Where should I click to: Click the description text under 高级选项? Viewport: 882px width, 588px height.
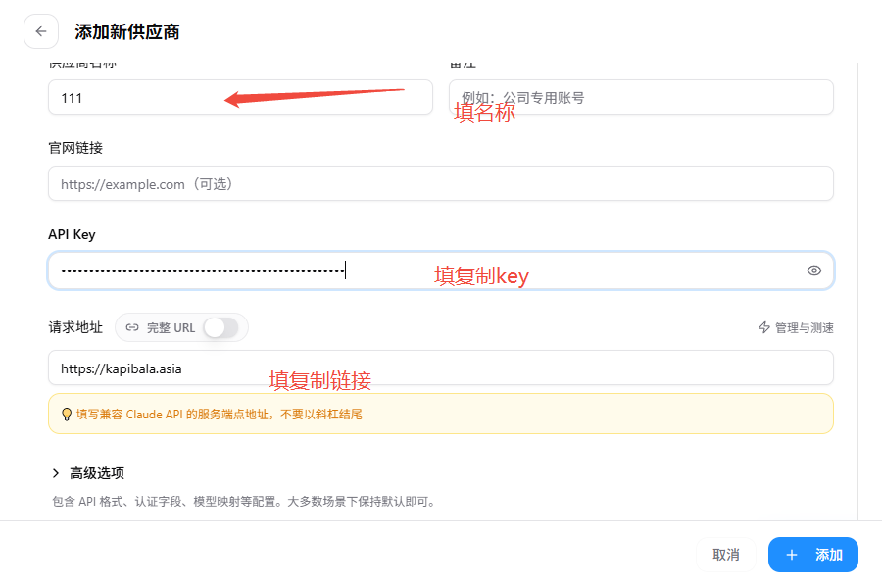(x=245, y=502)
